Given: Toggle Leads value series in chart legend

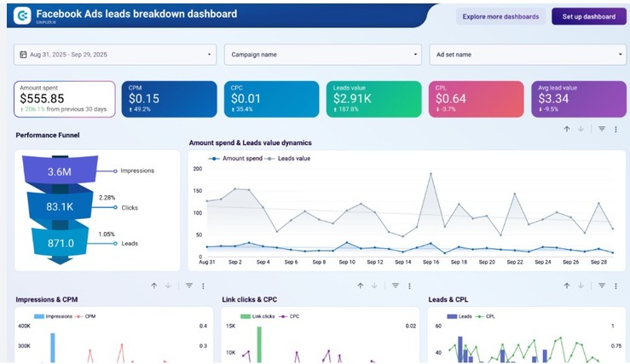Looking at the screenshot, I should point(289,159).
